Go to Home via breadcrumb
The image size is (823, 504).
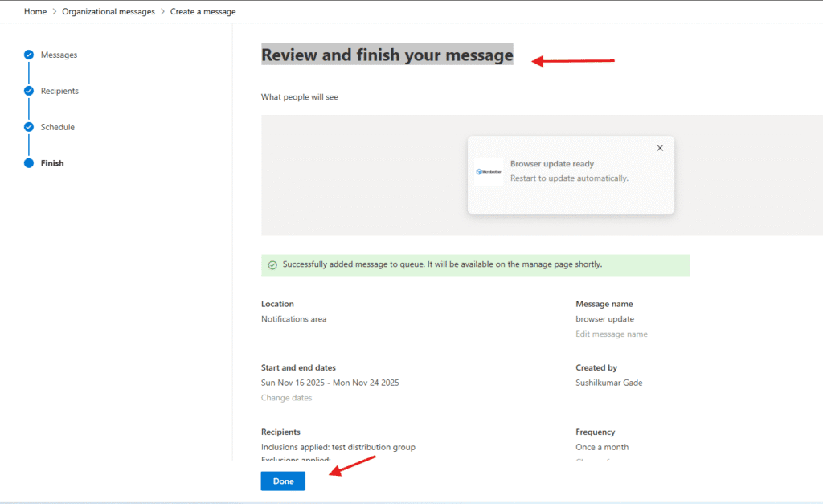35,12
